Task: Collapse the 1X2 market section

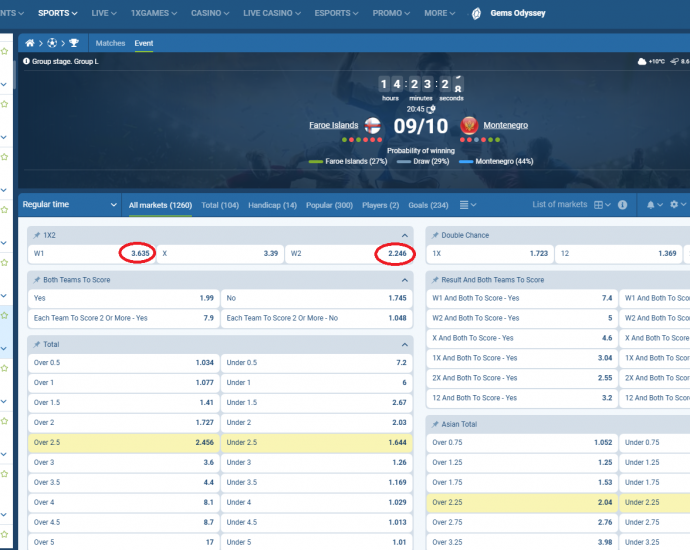Action: [404, 235]
